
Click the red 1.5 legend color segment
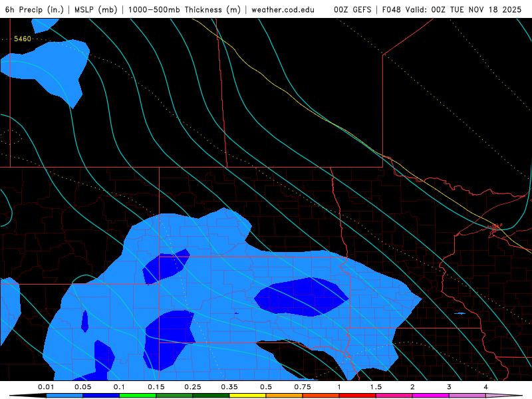(x=358, y=396)
